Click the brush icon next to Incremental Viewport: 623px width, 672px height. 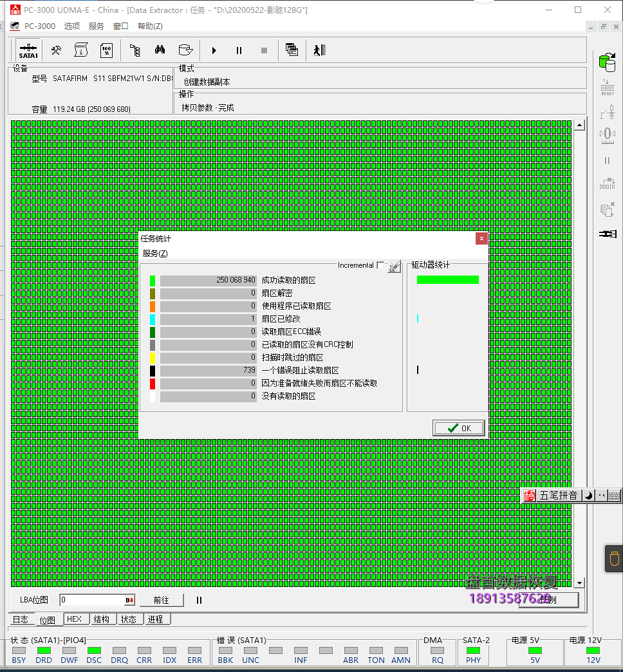pos(394,266)
